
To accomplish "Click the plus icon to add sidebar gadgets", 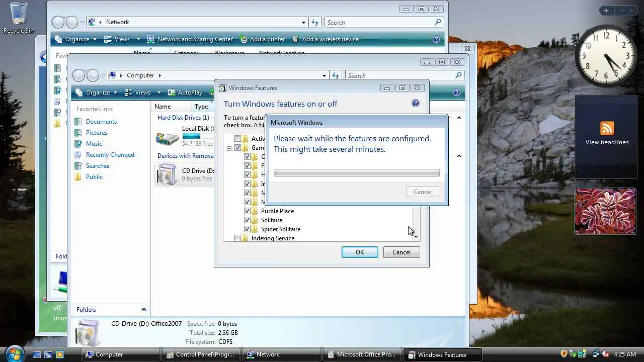I will 606,11.
